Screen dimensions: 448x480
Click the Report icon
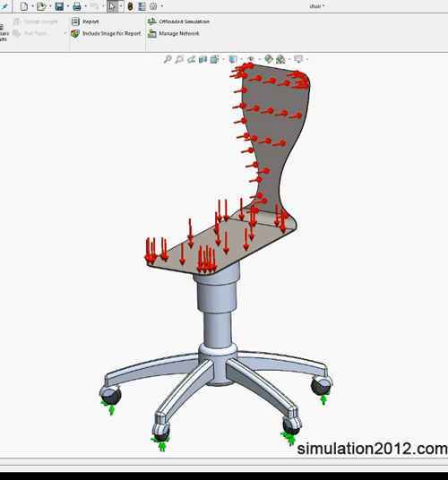[x=75, y=21]
